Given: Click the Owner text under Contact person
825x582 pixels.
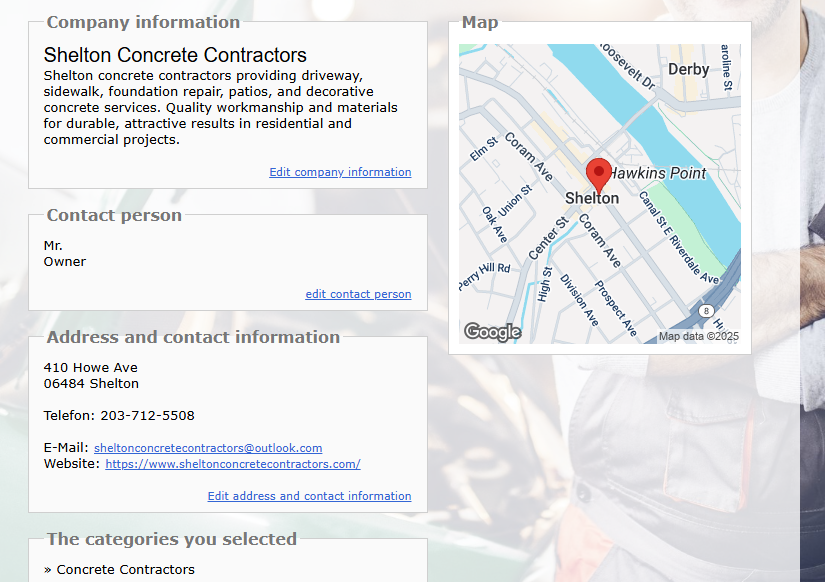Looking at the screenshot, I should [65, 262].
